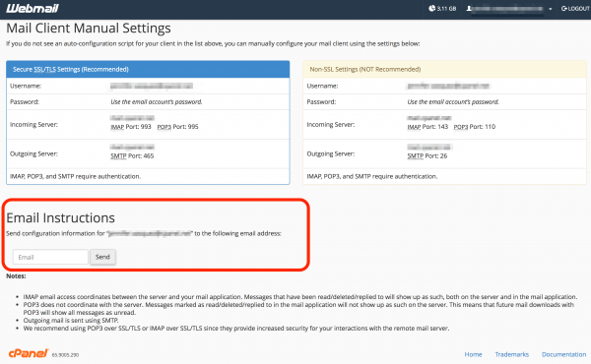591x364 pixels.
Task: Click the cPanel logo in footer
Action: [29, 353]
